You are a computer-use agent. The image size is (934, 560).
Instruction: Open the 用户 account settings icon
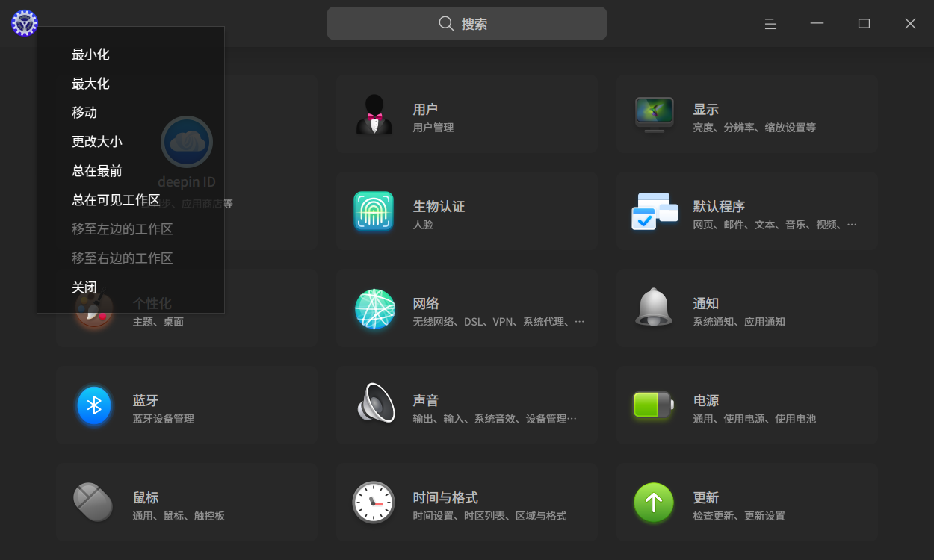point(374,114)
